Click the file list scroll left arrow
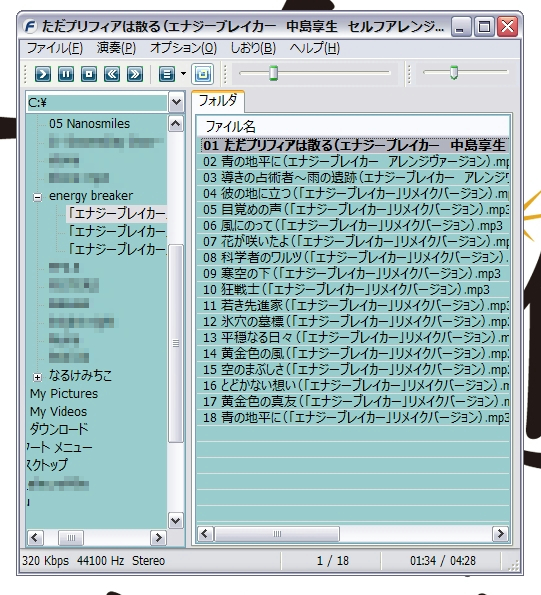 pyautogui.click(x=205, y=534)
